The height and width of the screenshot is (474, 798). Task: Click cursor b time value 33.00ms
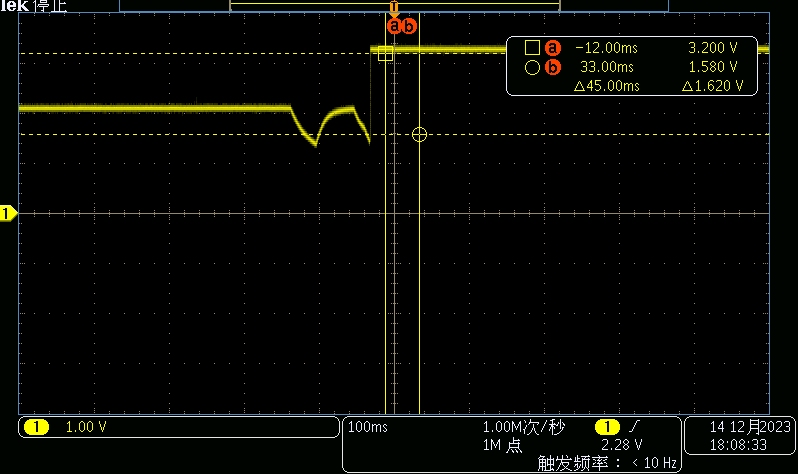click(607, 67)
